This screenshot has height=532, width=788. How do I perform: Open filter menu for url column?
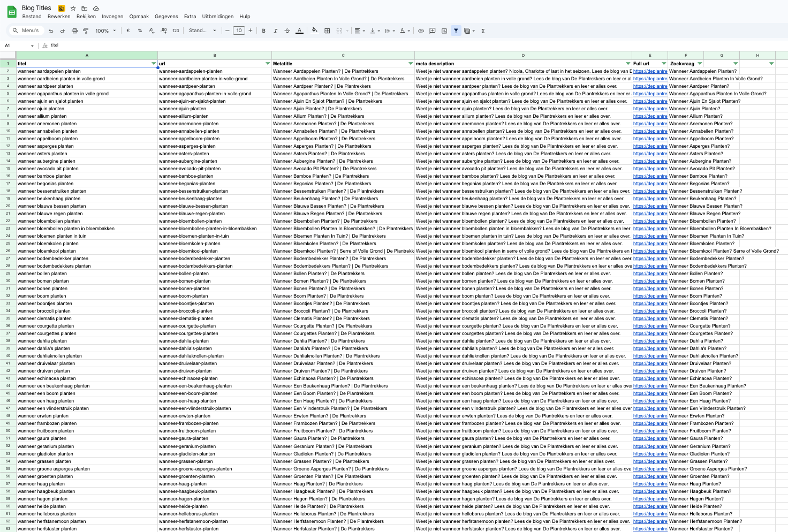[268, 64]
